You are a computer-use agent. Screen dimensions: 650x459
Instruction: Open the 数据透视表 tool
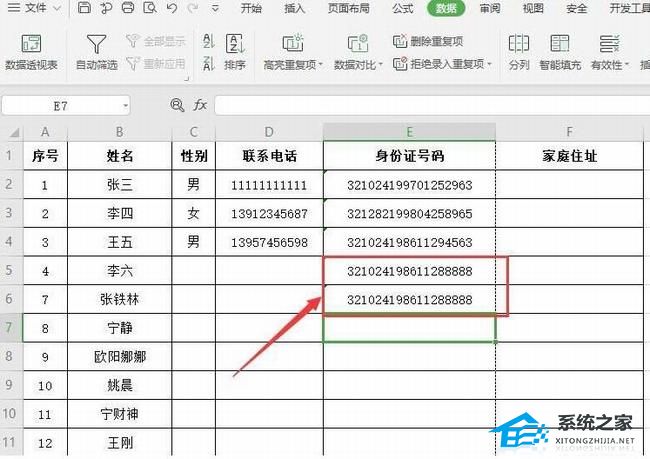tap(31, 52)
